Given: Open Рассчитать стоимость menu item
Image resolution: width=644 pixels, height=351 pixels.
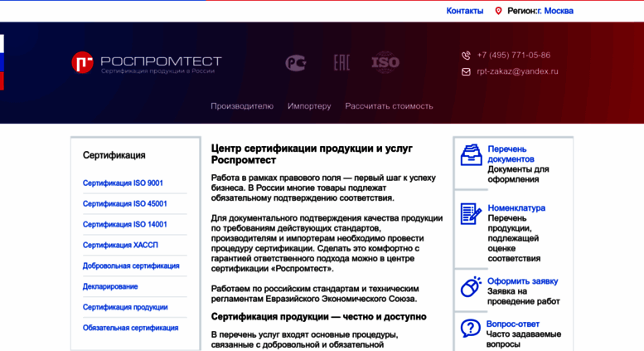Looking at the screenshot, I should pyautogui.click(x=389, y=106).
